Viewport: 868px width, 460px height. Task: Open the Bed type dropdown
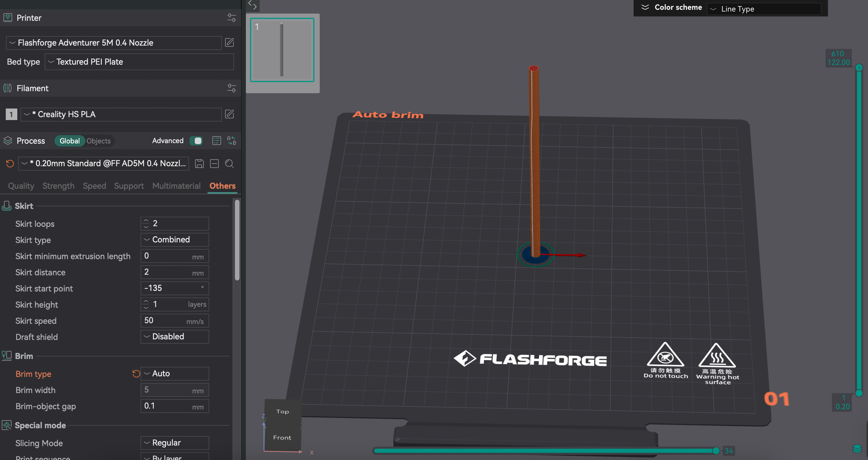(x=139, y=62)
